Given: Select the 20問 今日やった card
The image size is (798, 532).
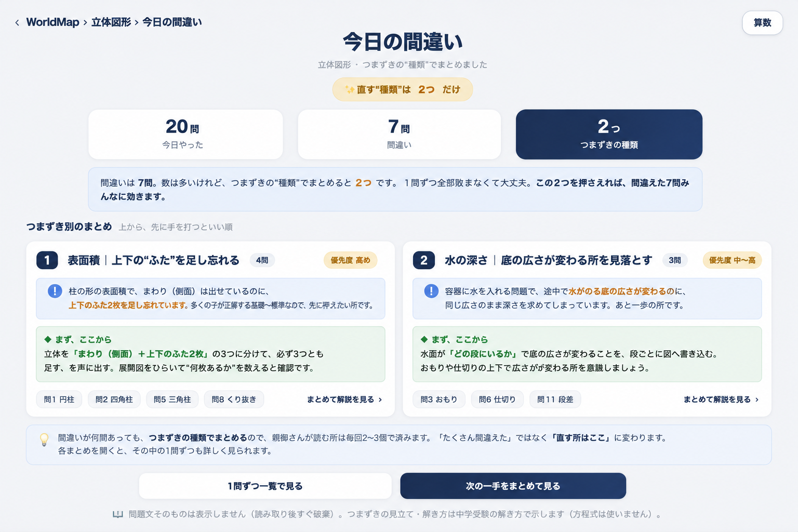Looking at the screenshot, I should point(185,134).
